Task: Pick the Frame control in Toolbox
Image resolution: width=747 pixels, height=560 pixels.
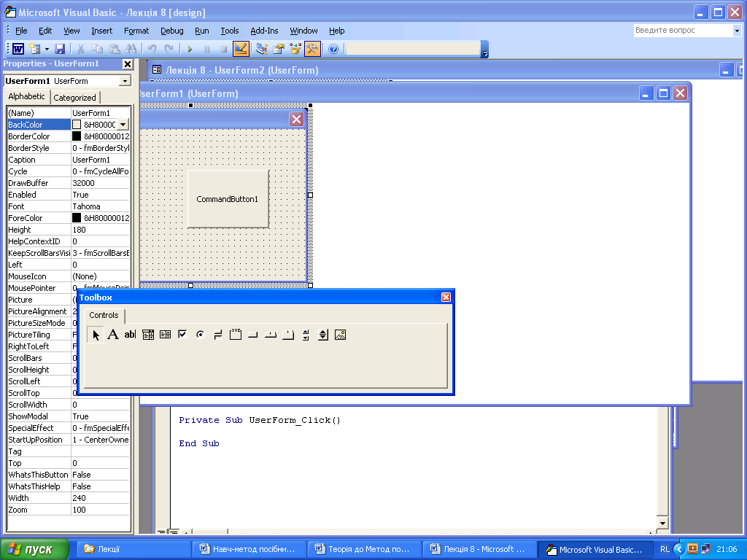Action: (236, 335)
